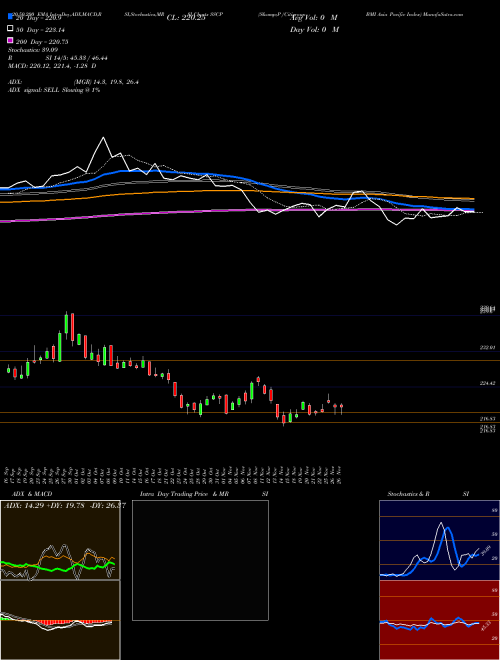Click the 'Day Vol: 0 M' label
Screen dimensions: 500x660
click(x=314, y=29)
